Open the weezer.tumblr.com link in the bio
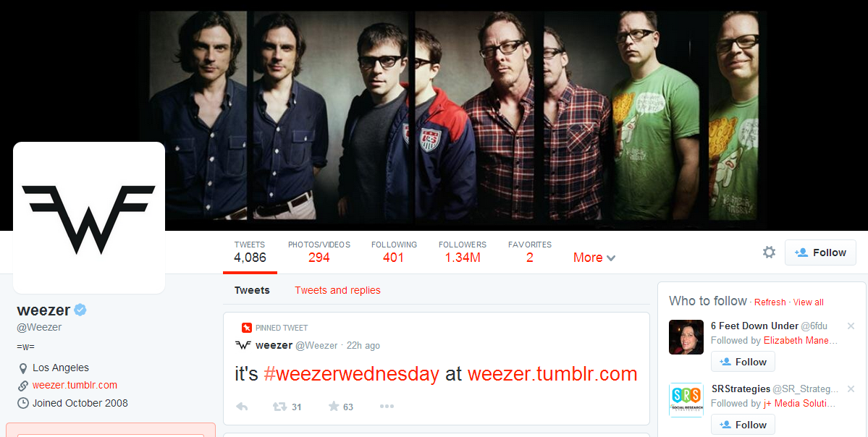The height and width of the screenshot is (437, 868). click(75, 385)
